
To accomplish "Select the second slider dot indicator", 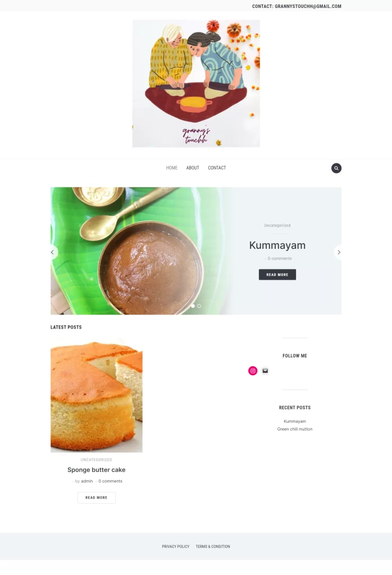I will [x=199, y=306].
